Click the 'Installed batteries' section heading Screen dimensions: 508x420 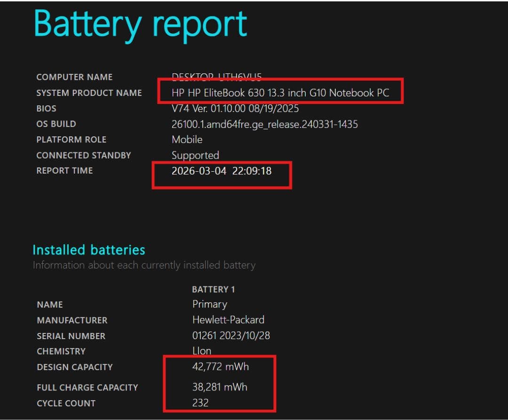(x=89, y=250)
